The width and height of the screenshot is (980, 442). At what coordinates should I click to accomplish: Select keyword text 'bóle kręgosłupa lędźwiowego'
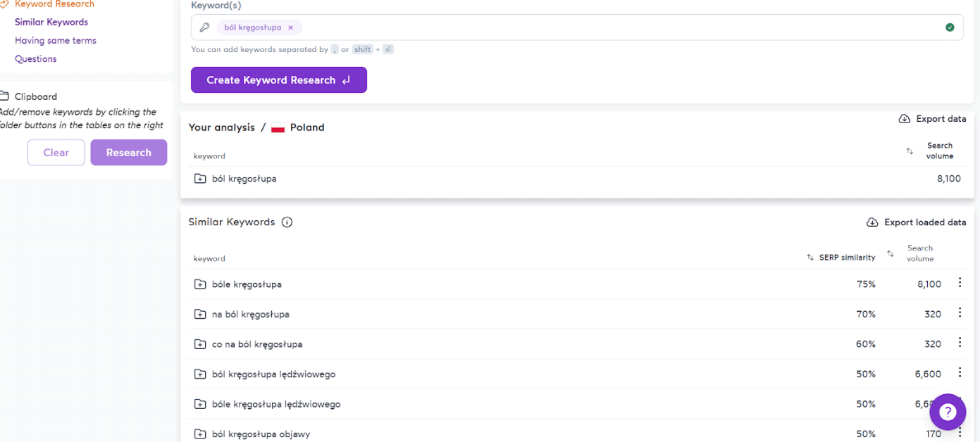tap(276, 404)
